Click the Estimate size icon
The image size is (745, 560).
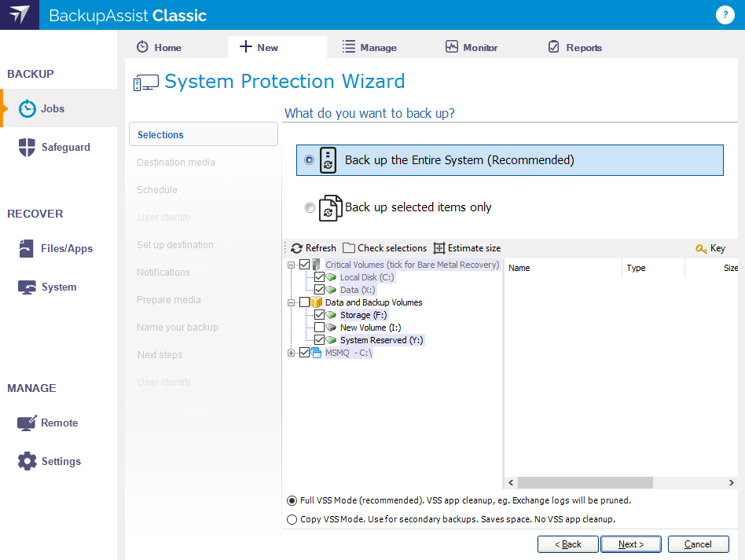click(x=439, y=248)
